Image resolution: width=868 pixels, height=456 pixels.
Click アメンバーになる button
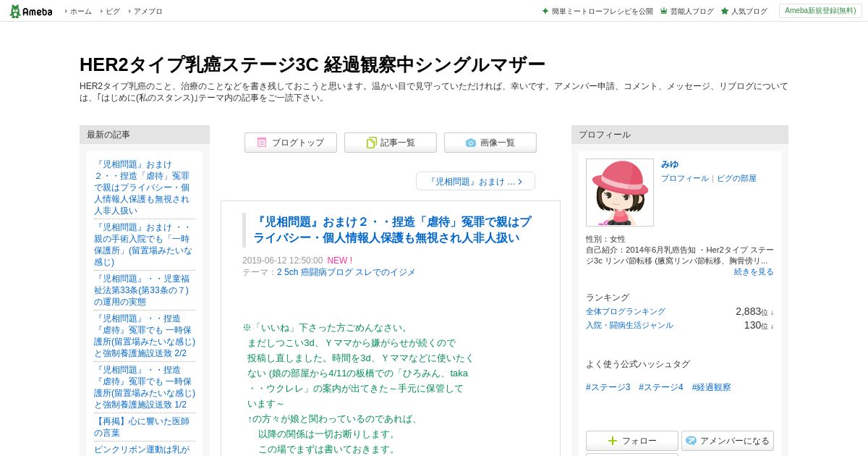728,441
